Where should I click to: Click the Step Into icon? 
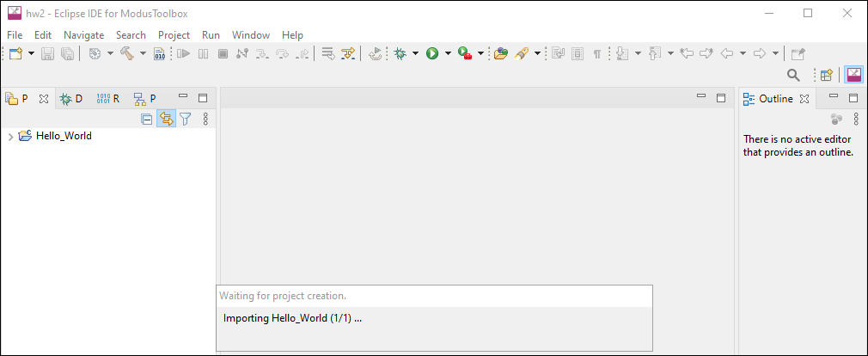tap(262, 53)
